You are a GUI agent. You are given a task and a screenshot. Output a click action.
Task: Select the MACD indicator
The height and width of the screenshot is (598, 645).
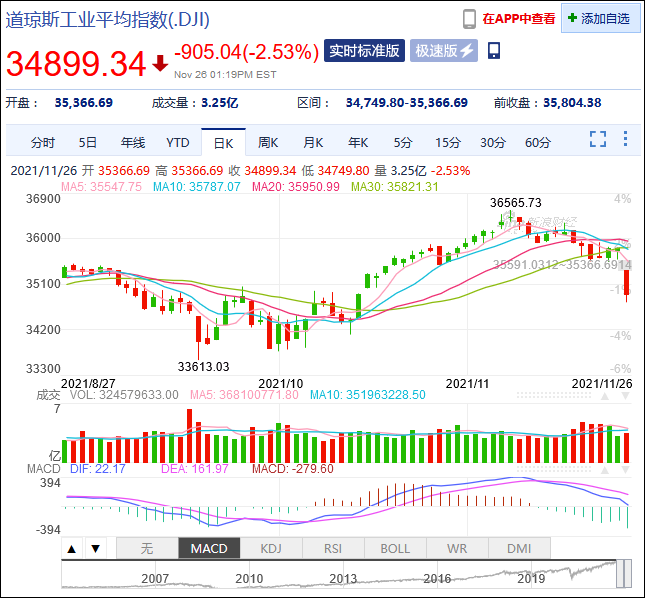click(x=209, y=548)
